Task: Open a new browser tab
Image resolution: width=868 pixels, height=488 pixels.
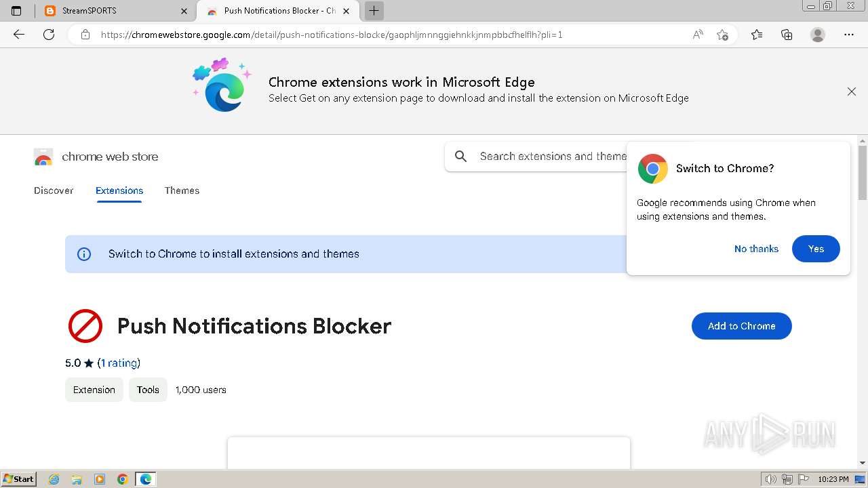Action: 374,11
